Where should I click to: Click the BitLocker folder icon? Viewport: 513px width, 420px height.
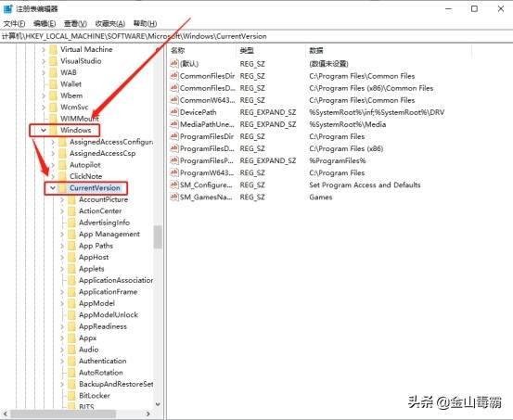[x=71, y=396]
